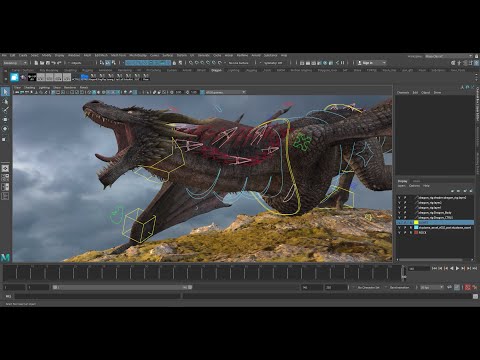
Task: Open the Shading menu in the viewport panel
Action: tap(30, 88)
